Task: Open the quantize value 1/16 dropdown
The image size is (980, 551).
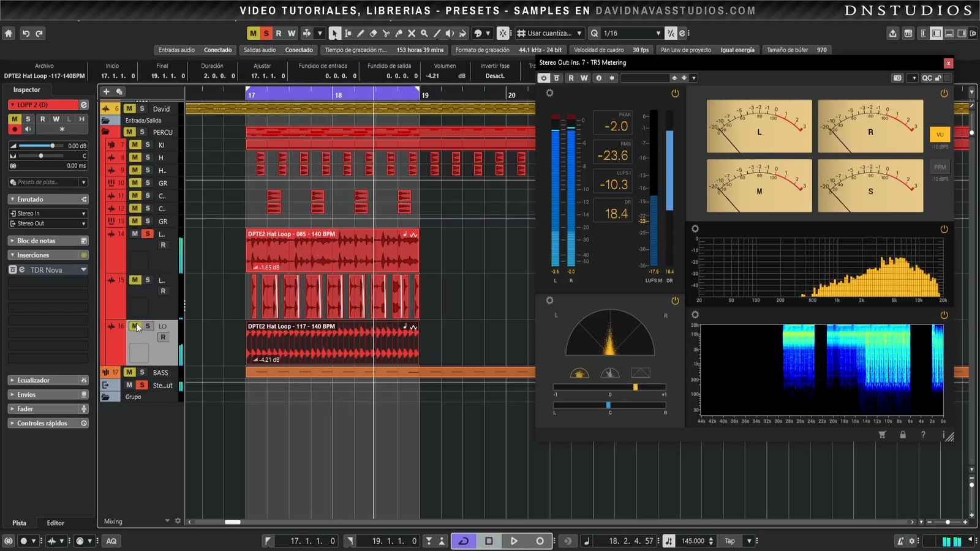Action: coord(658,34)
